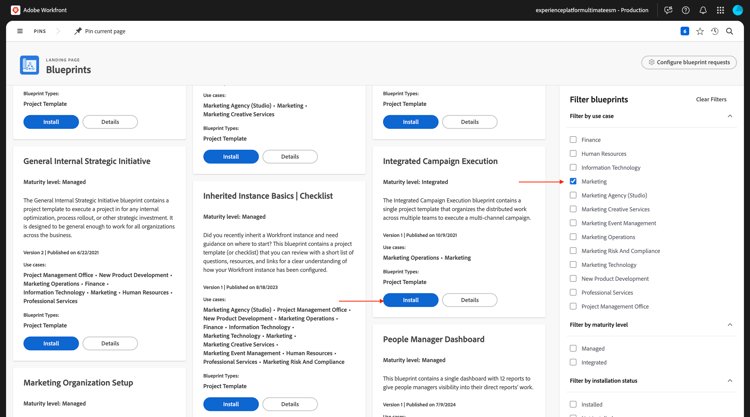Screen dimensions: 750x417
Task: Check the Integrated maturity level filter
Action: pyautogui.click(x=573, y=362)
